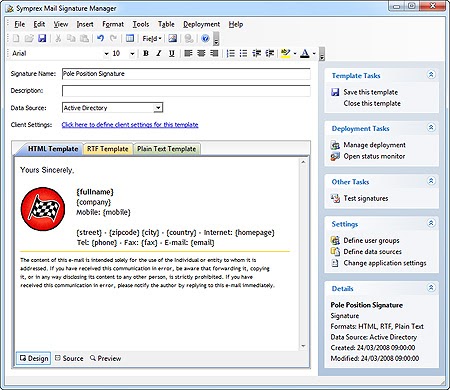The width and height of the screenshot is (450, 390).
Task: Click the decrease indent icon
Action: [x=256, y=53]
